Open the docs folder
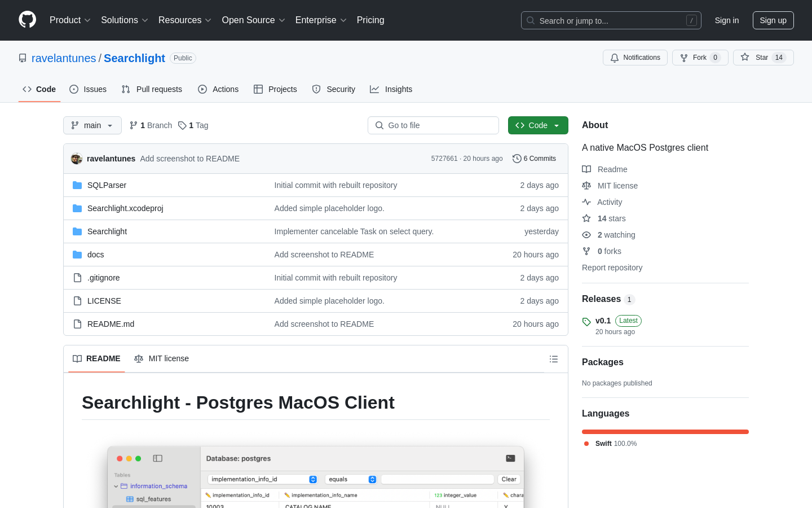Image resolution: width=812 pixels, height=508 pixels. (95, 255)
